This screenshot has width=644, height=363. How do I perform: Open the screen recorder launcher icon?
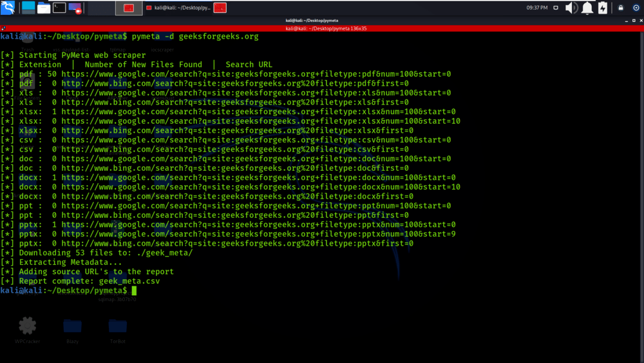tap(75, 8)
